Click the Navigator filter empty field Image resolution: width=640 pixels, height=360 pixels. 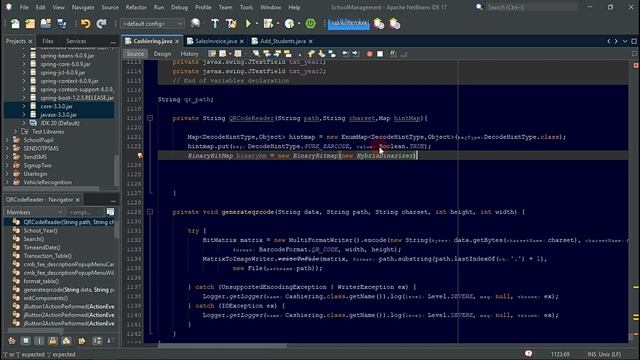tap(85, 212)
